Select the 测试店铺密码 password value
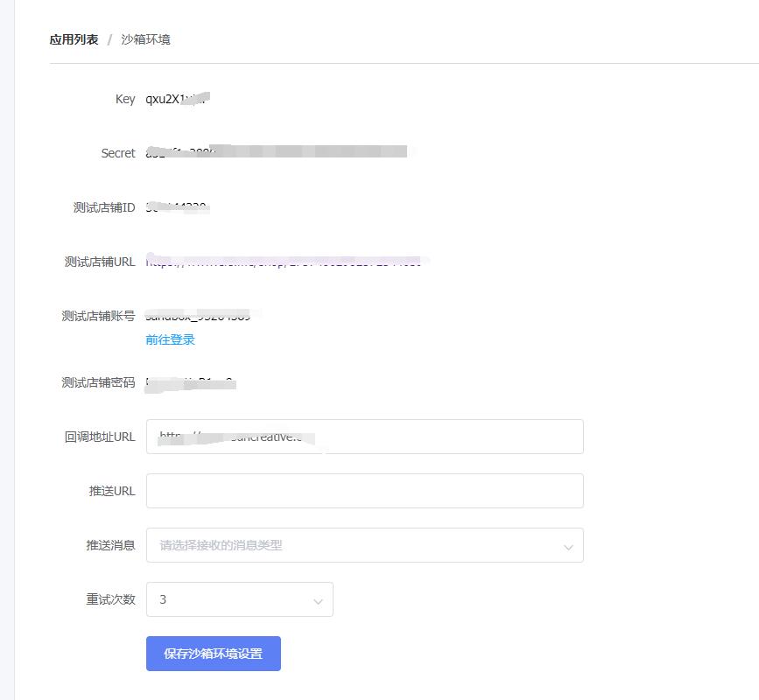The height and width of the screenshot is (700, 759). pos(188,381)
